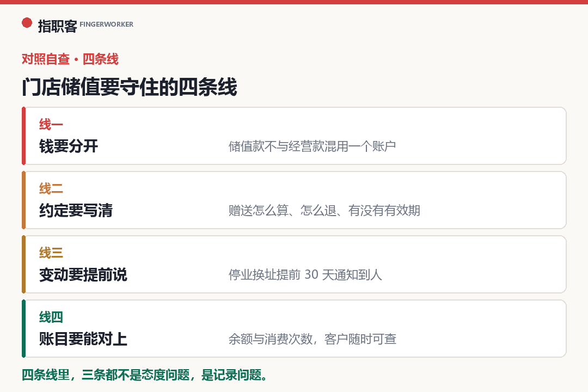
Task: Select the 约定要写清 card title
Action: (76, 210)
